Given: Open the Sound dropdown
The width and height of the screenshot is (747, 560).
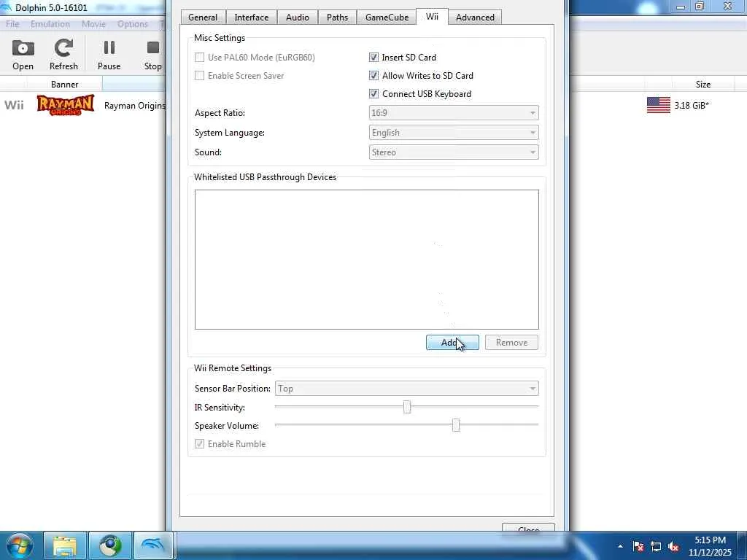Looking at the screenshot, I should point(454,152).
